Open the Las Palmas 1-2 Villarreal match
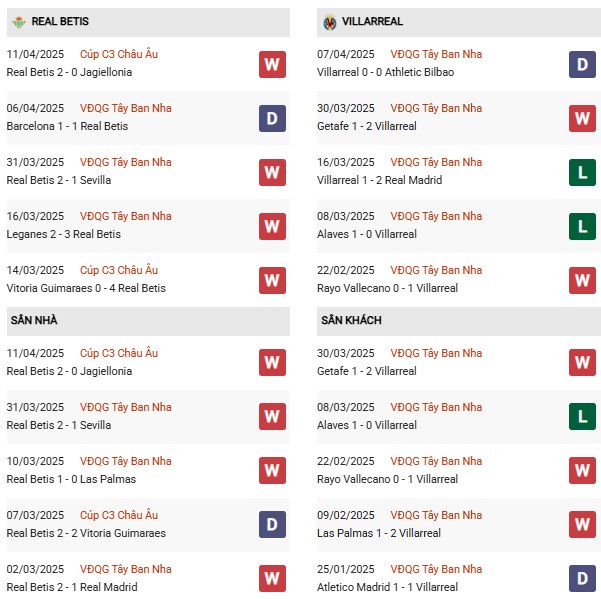This screenshot has width=601, height=599. [x=377, y=533]
